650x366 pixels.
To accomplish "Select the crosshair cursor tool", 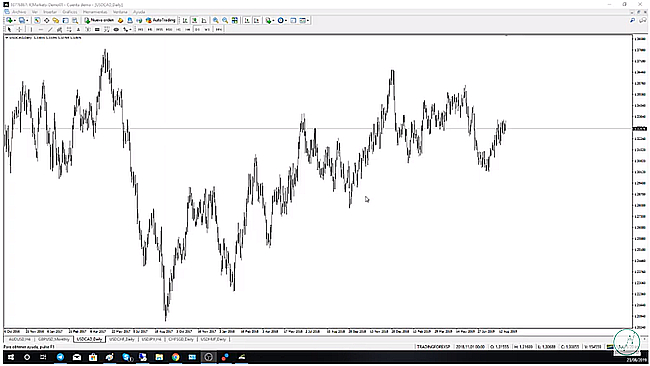I will tap(19, 29).
